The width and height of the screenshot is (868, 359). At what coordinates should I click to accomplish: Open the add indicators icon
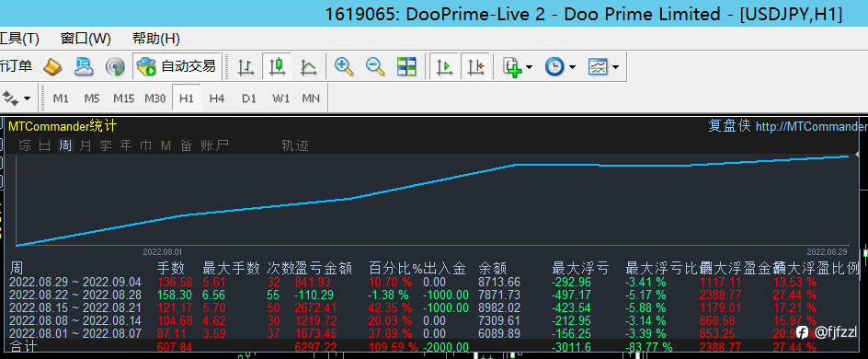(x=512, y=67)
